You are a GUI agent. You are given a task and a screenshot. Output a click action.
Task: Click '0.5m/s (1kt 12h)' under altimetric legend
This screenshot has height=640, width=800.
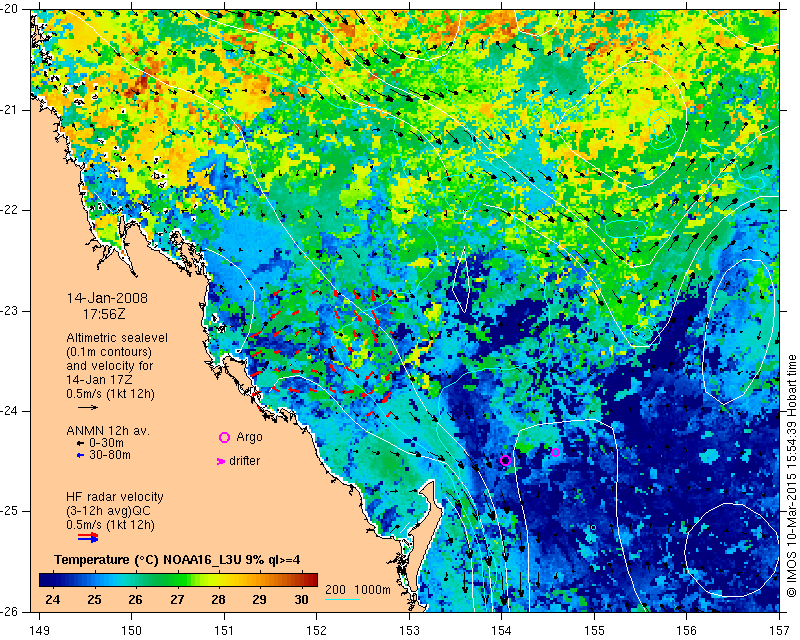[x=110, y=394]
